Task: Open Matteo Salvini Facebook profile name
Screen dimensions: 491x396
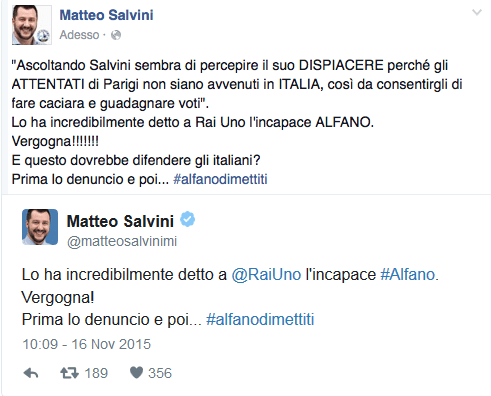Action: point(106,15)
